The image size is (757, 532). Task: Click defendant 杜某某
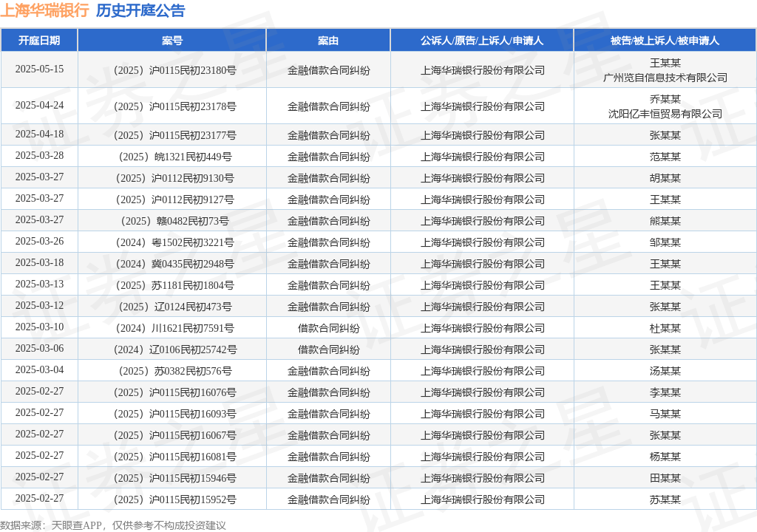[x=665, y=328]
